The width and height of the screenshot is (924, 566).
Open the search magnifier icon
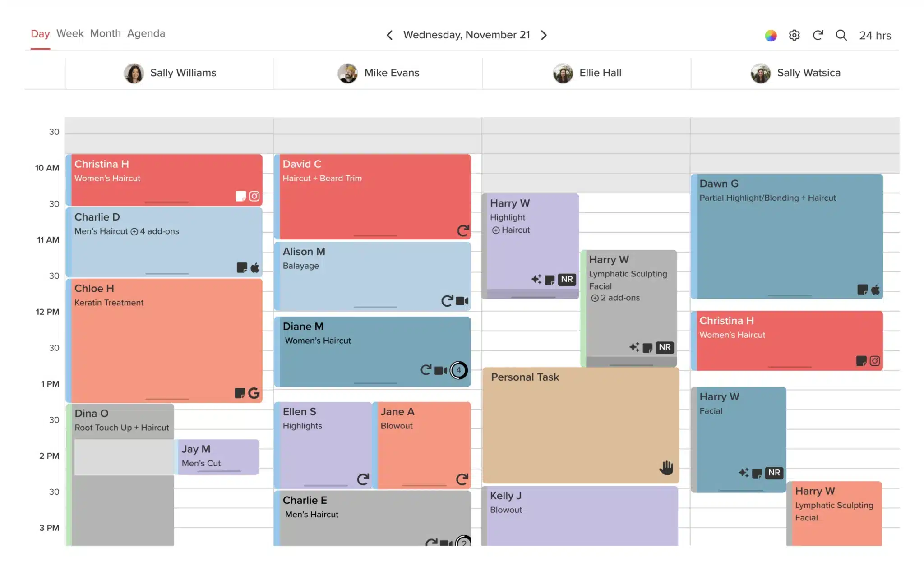[x=841, y=35]
